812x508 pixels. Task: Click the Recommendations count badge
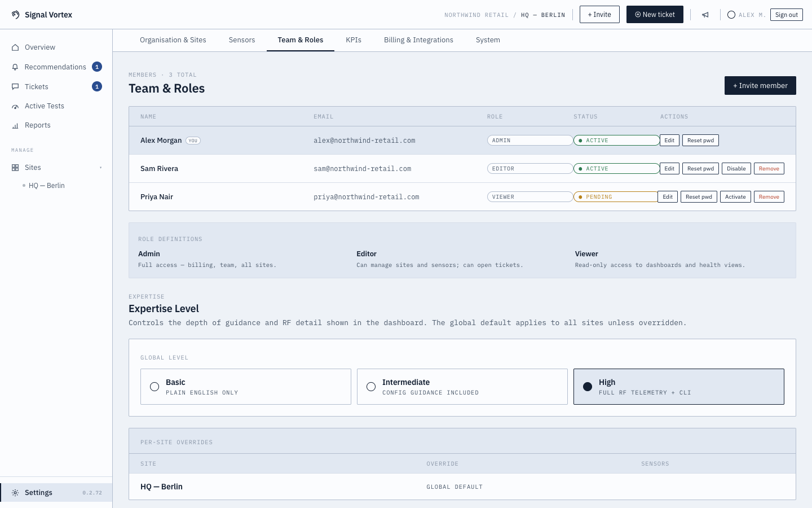[x=97, y=67]
